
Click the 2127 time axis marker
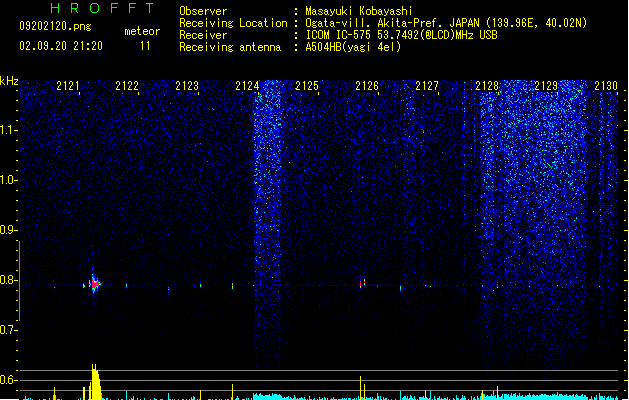click(426, 86)
